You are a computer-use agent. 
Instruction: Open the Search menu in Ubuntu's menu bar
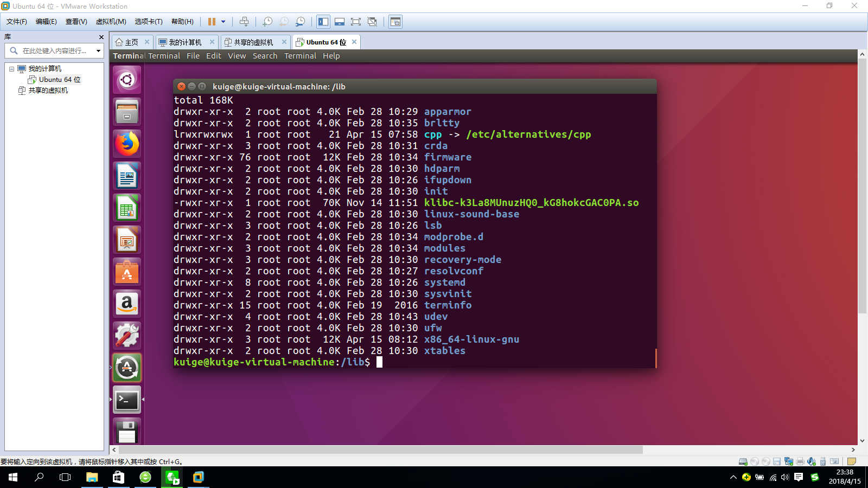(x=265, y=56)
